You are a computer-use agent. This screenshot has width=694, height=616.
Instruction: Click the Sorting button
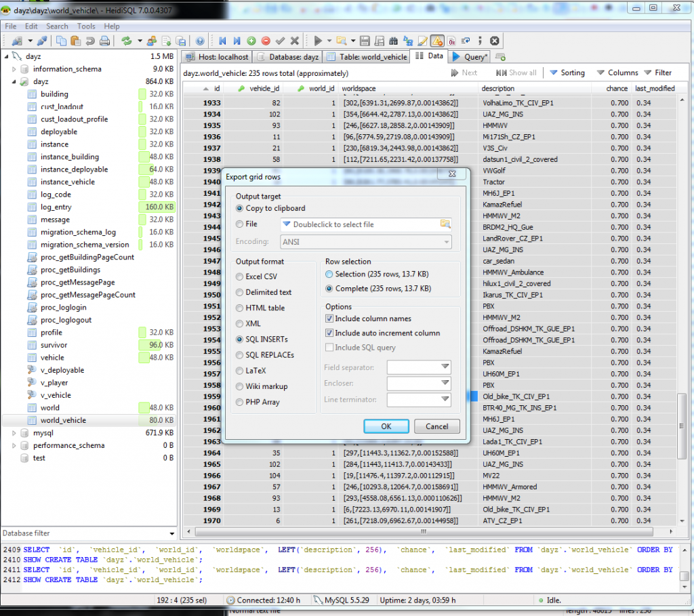click(567, 73)
